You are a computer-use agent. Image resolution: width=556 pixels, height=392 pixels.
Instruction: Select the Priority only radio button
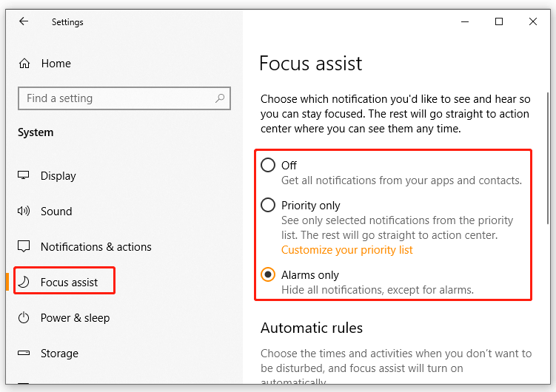pos(268,205)
